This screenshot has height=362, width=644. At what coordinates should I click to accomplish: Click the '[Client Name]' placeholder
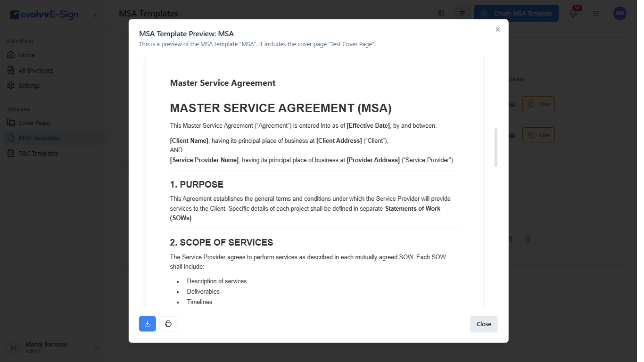(x=189, y=140)
